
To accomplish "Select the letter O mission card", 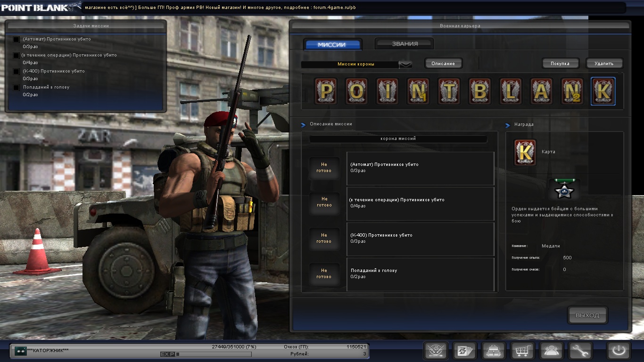I will pyautogui.click(x=356, y=91).
